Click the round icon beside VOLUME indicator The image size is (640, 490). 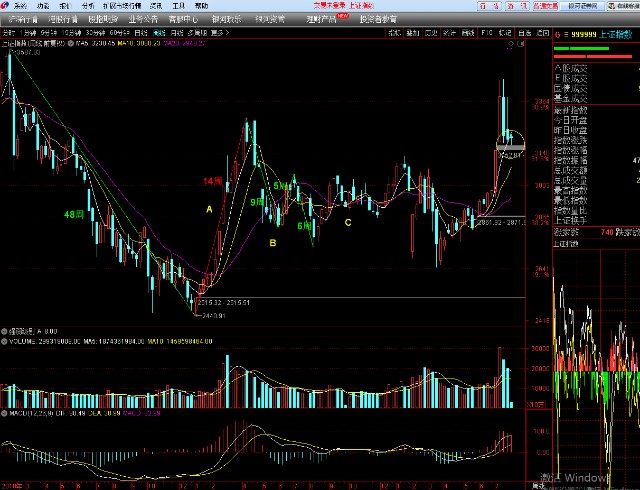pyautogui.click(x=4, y=341)
